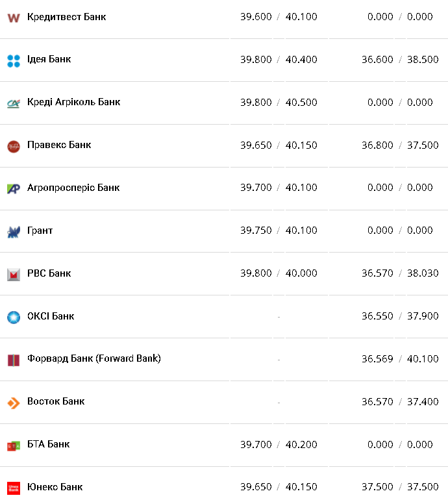Image resolution: width=448 pixels, height=500 pixels.
Task: Click the БТА Банк logo icon
Action: point(14,445)
